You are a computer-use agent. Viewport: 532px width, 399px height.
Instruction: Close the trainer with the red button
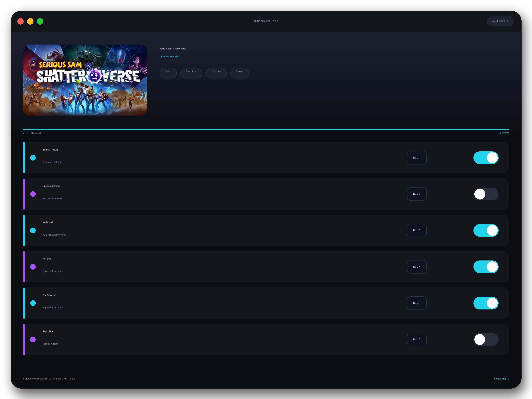click(20, 22)
